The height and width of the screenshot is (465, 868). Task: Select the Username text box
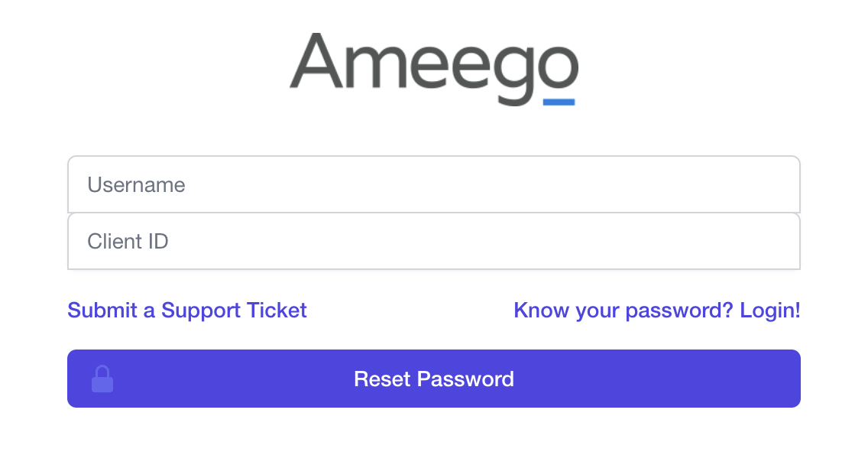coord(433,184)
